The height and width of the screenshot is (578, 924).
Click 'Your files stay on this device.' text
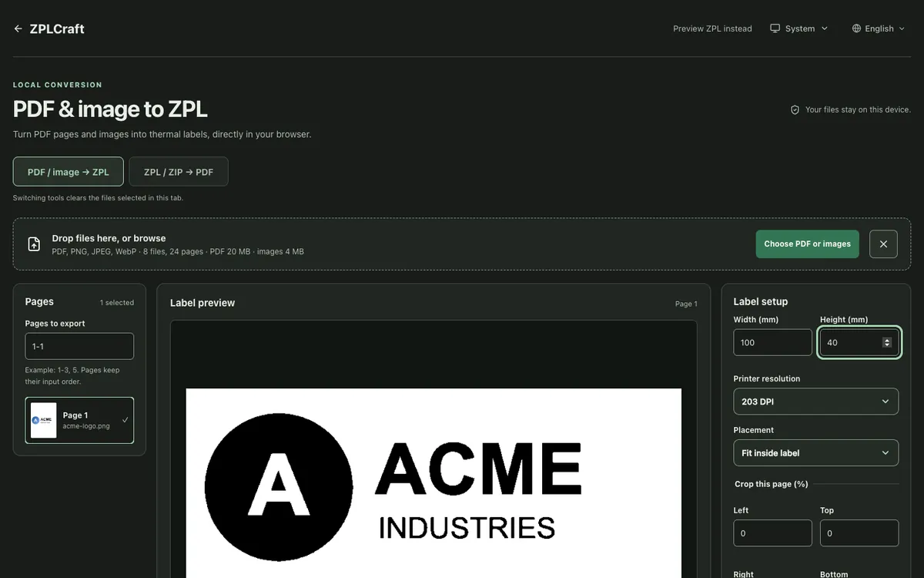tap(858, 110)
